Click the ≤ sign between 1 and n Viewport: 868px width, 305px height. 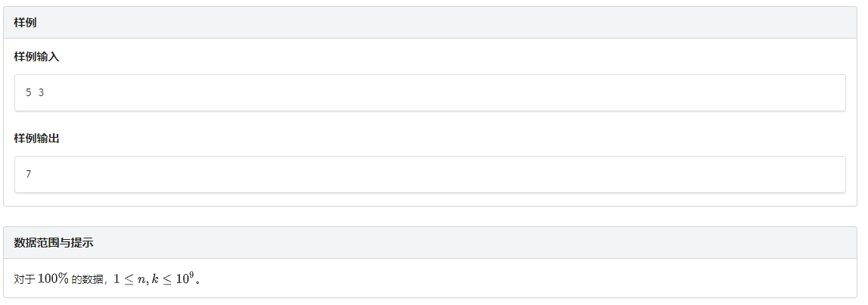pyautogui.click(x=128, y=279)
